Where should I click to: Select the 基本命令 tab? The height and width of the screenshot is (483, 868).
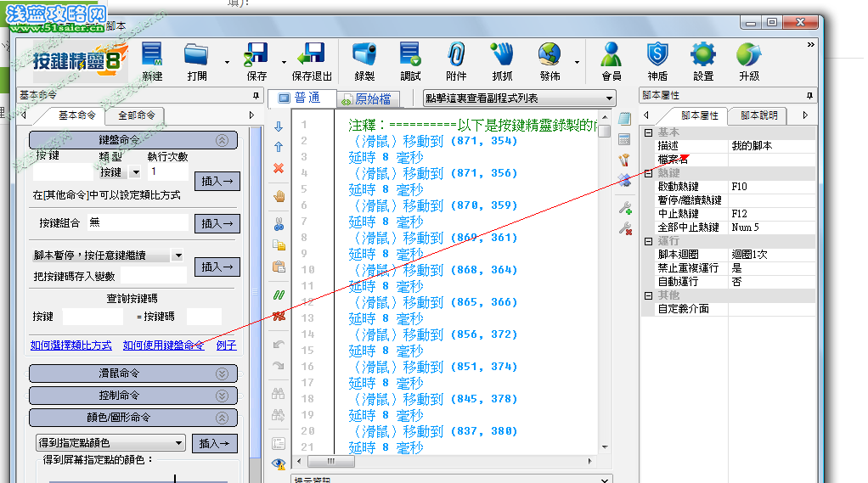tap(77, 115)
